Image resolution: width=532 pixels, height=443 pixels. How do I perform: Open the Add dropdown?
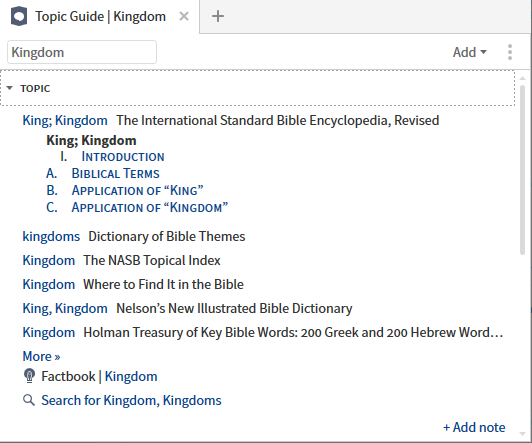coord(470,52)
